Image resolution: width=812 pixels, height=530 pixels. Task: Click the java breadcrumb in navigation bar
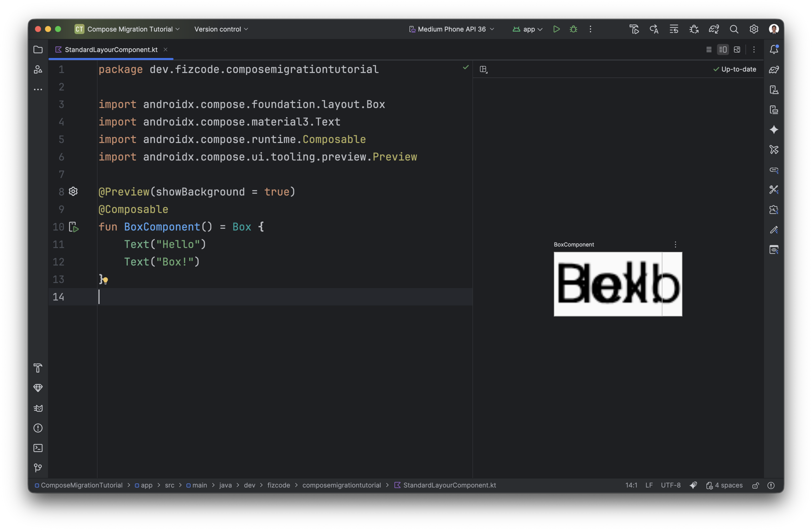point(225,485)
